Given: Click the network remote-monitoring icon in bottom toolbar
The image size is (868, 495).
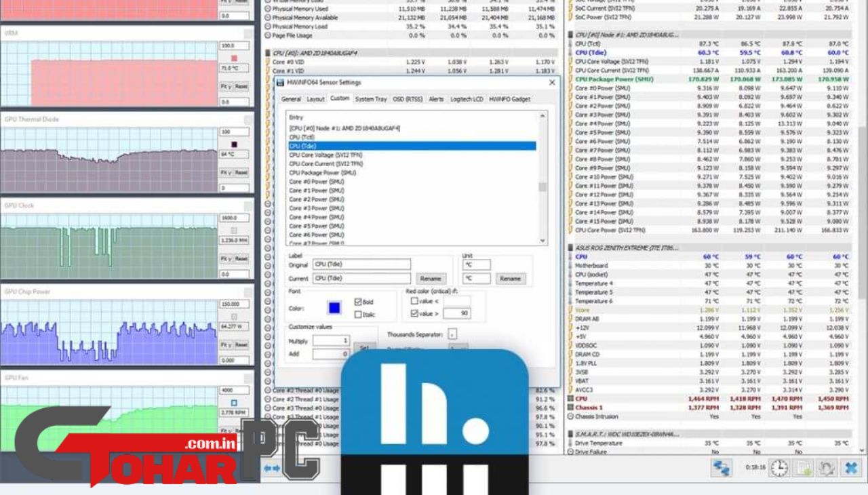Looking at the screenshot, I should [721, 468].
